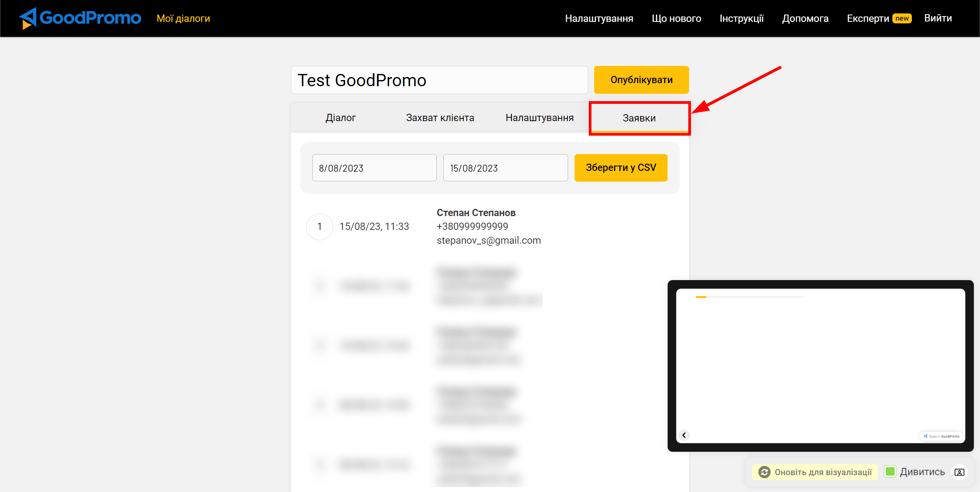This screenshot has height=492, width=980.
Task: Click the end date input field
Action: [505, 167]
